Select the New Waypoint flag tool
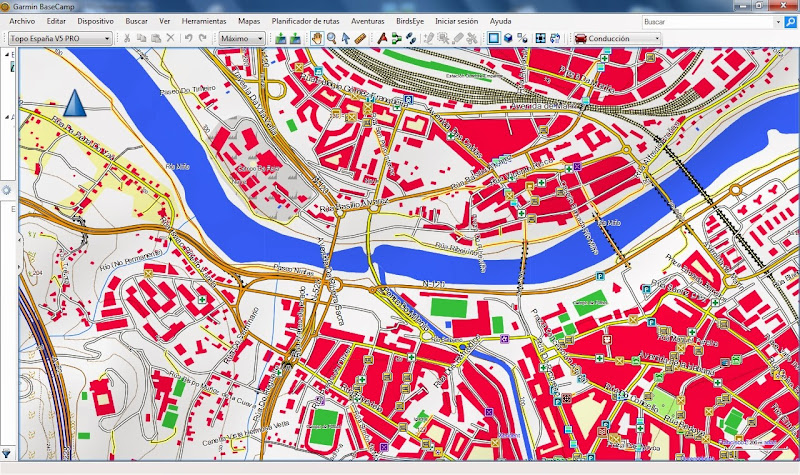Screen dimensions: 800x475 [382, 38]
